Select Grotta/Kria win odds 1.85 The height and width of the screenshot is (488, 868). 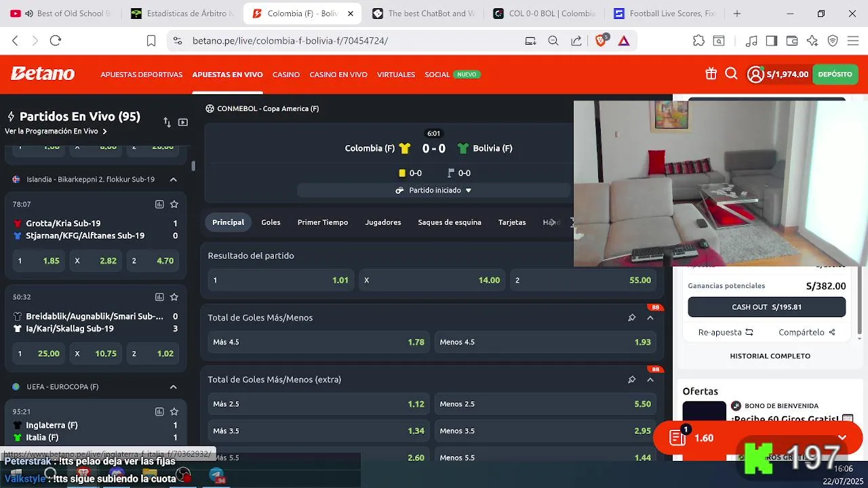click(x=39, y=260)
